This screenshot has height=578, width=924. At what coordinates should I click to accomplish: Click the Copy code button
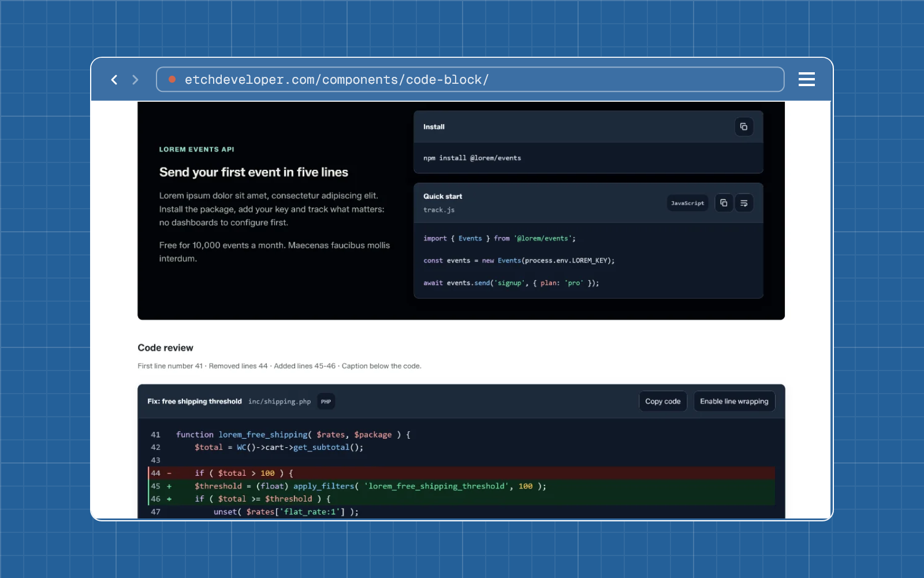[x=663, y=401]
